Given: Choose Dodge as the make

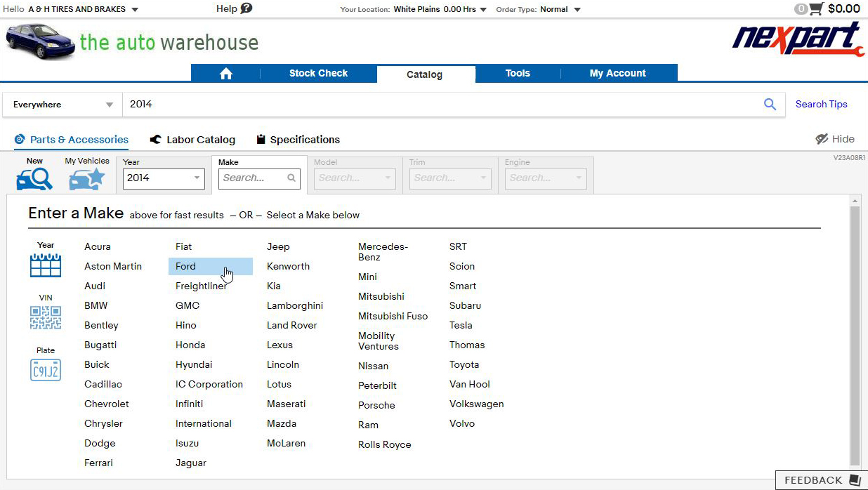Looking at the screenshot, I should 100,443.
